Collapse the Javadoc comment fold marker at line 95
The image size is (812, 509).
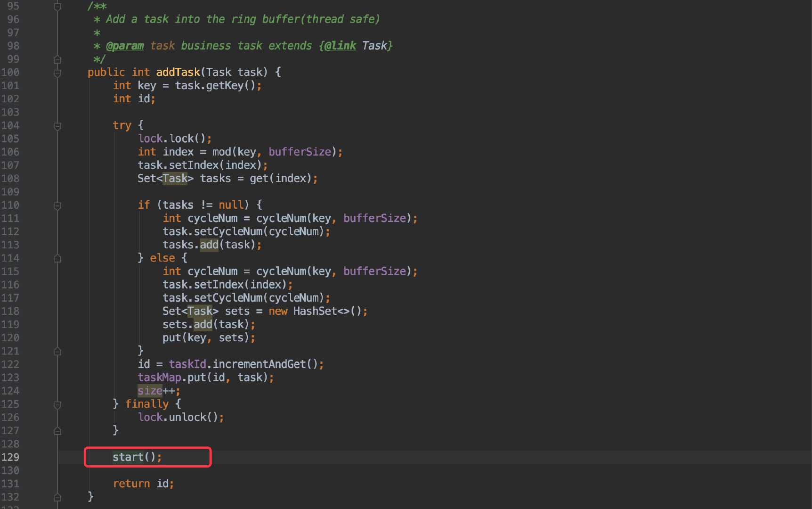(x=57, y=7)
